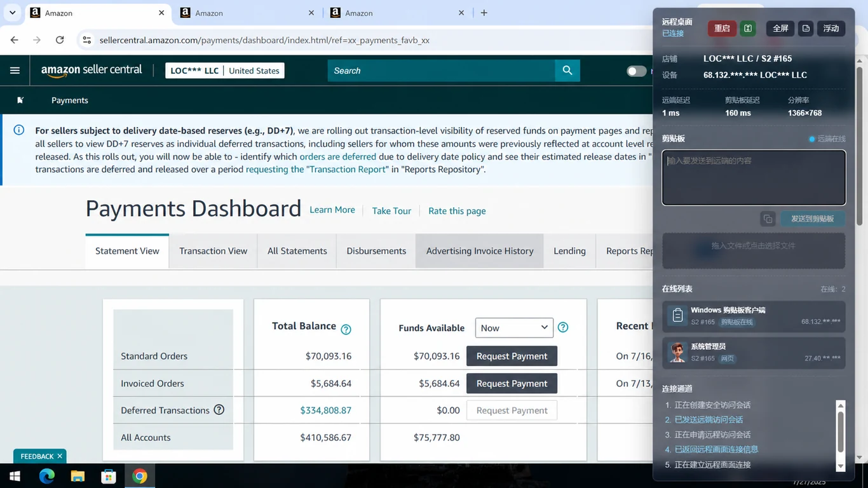
Task: Click Payments in the navigation bar
Action: (x=70, y=100)
